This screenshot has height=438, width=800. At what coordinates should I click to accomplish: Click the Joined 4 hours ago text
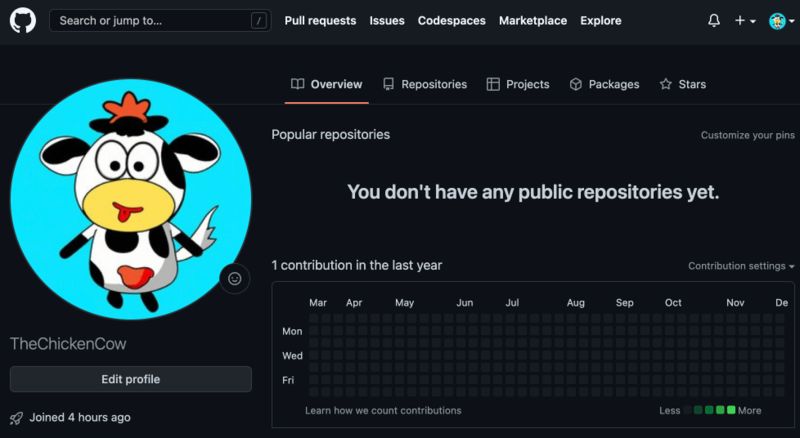80,418
